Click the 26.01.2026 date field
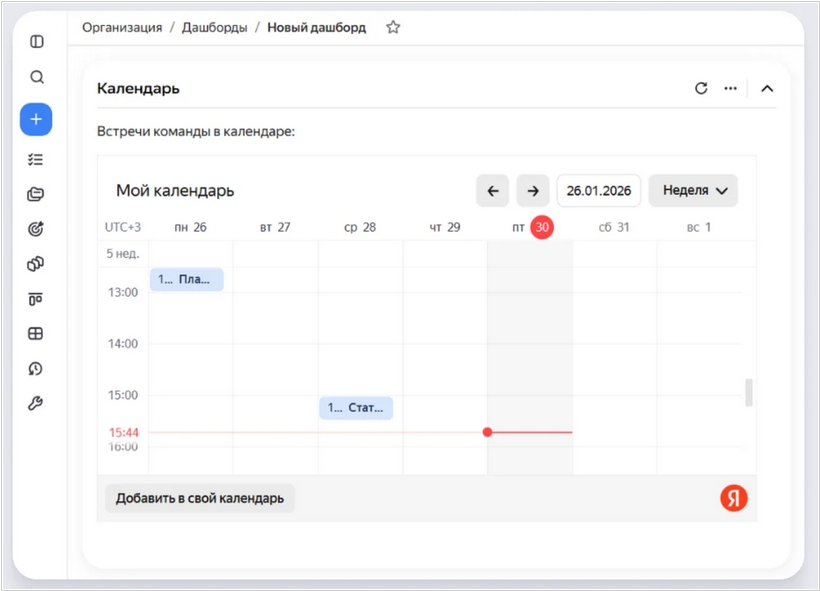Viewport: 820px width, 591px height. pyautogui.click(x=598, y=190)
